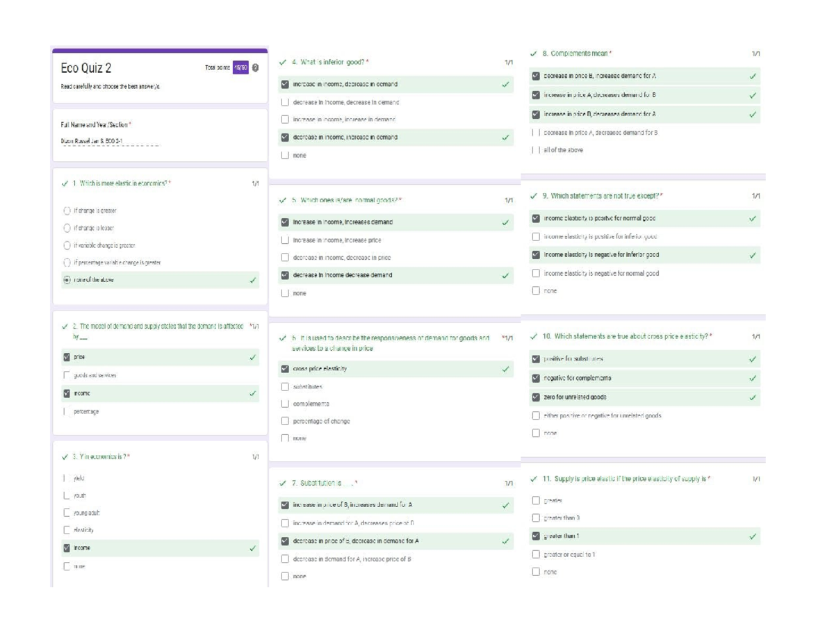The height and width of the screenshot is (644, 834).
Task: Check 'none' under inferior good question
Action: tap(285, 156)
